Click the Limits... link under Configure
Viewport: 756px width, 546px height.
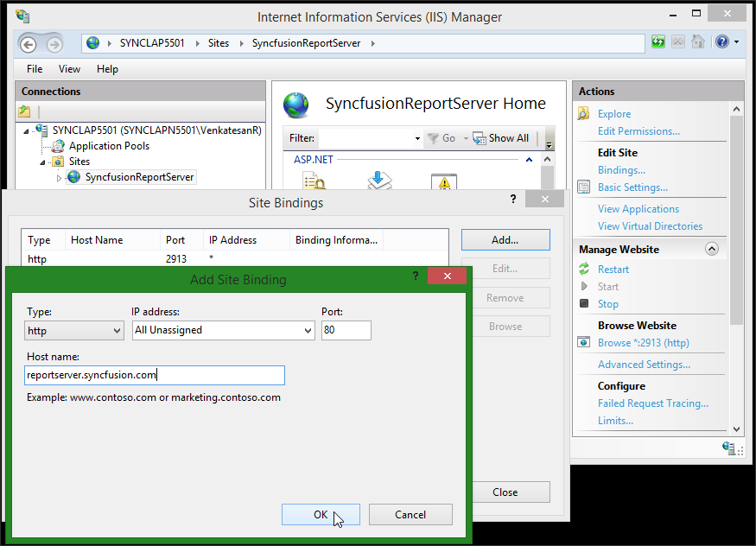coord(616,421)
